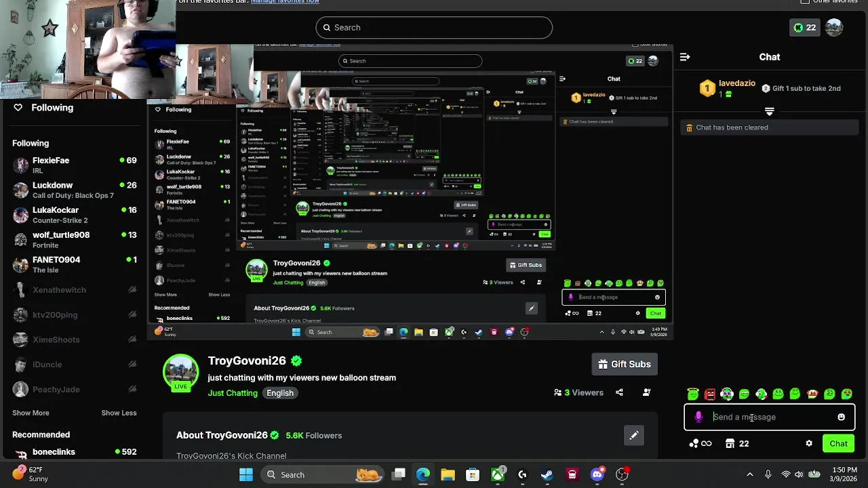Viewport: 868px width, 488px height.
Task: Open Windows Start menu
Action: click(x=245, y=474)
